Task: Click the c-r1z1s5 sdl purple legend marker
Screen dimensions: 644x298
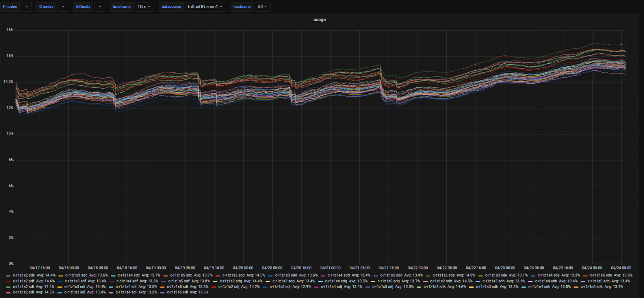Action: click(x=162, y=292)
